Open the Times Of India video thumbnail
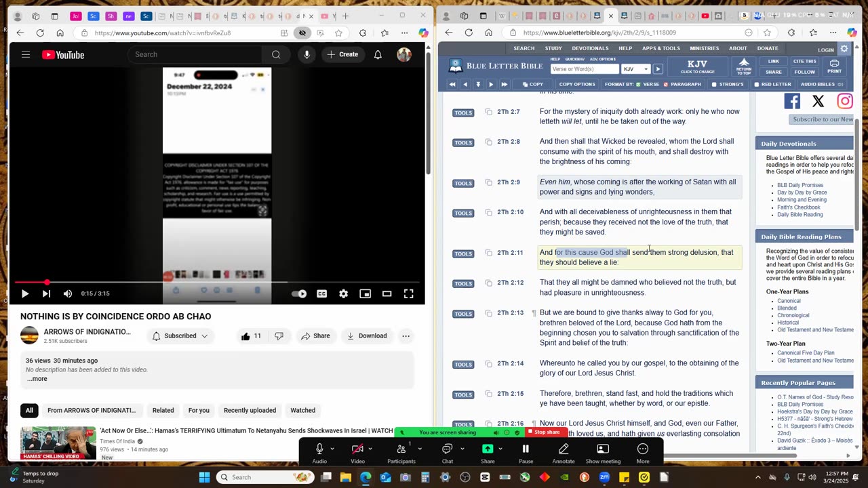 (58, 443)
